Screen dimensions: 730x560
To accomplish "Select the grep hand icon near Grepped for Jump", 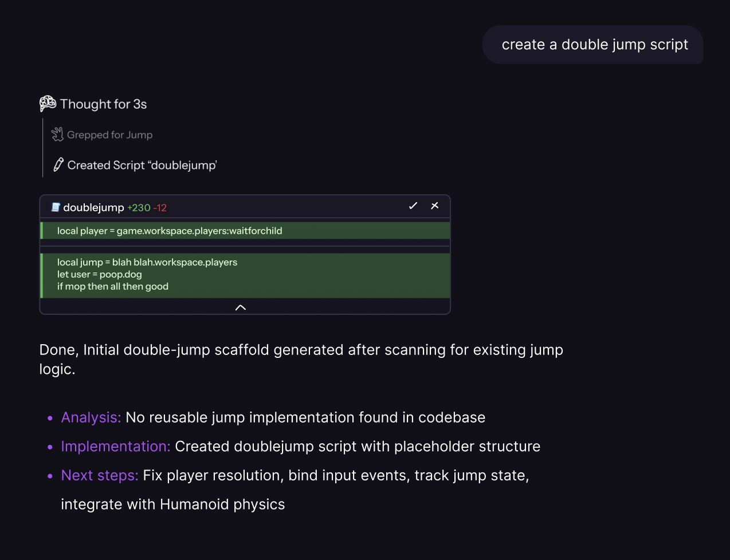I will tap(57, 134).
